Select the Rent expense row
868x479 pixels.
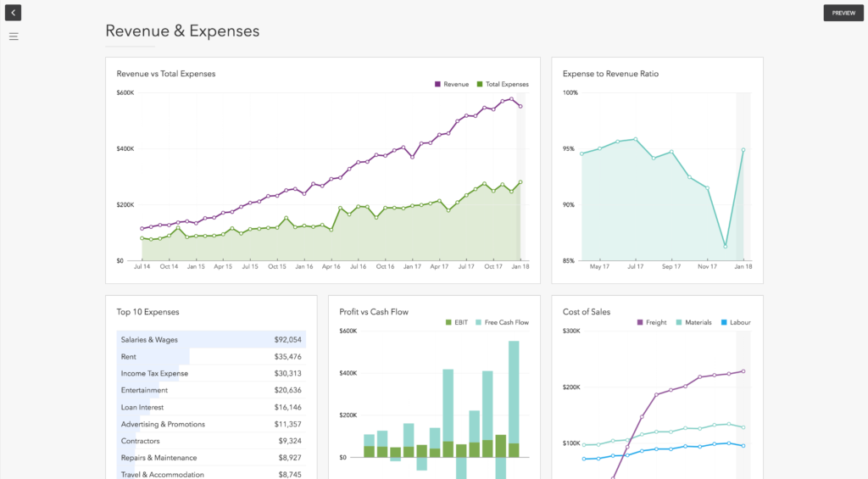pos(211,357)
